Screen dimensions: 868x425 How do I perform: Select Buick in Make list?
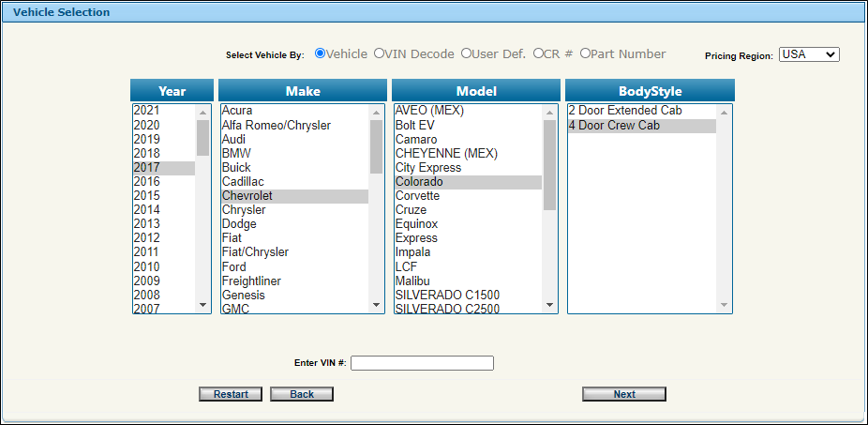294,167
